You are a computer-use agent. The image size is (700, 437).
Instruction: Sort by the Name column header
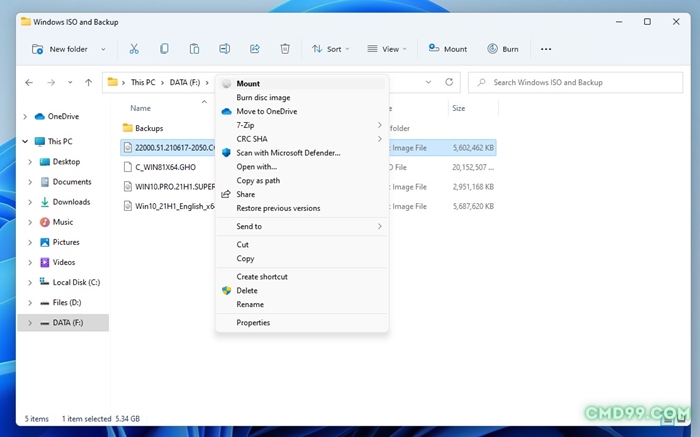tap(140, 108)
